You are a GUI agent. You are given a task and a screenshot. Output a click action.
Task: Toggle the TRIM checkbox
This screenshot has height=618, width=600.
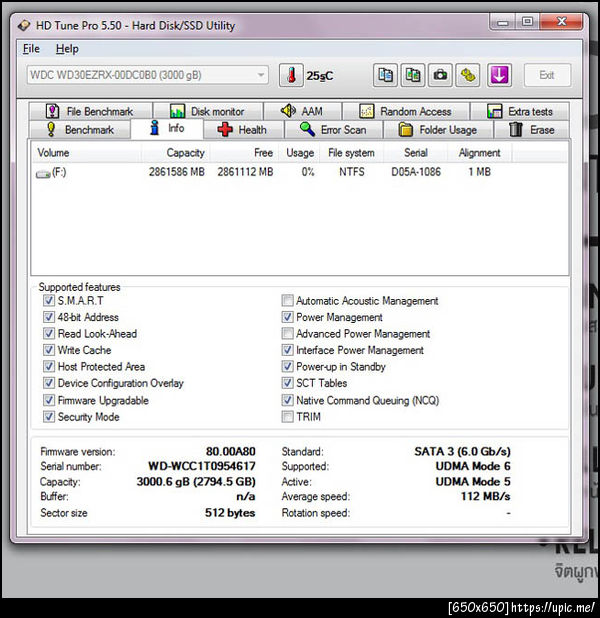(x=287, y=417)
